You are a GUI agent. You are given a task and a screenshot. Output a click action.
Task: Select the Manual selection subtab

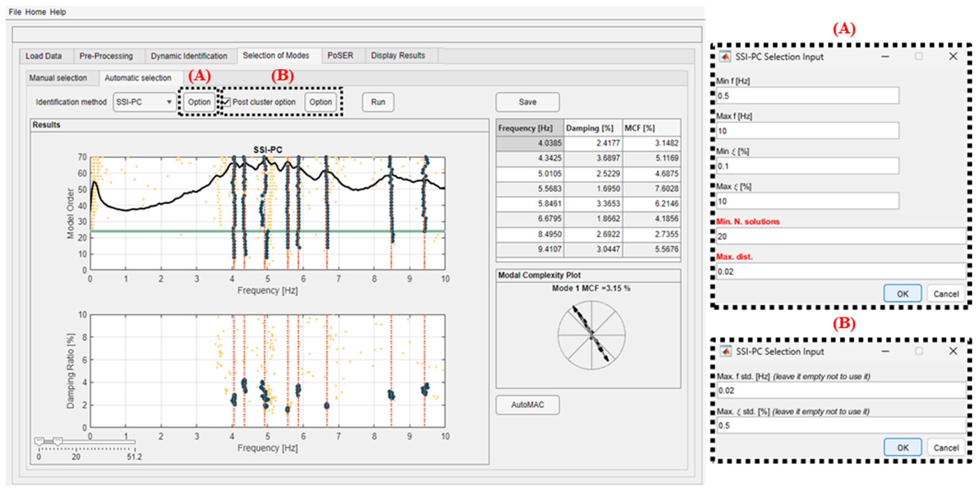coord(58,78)
